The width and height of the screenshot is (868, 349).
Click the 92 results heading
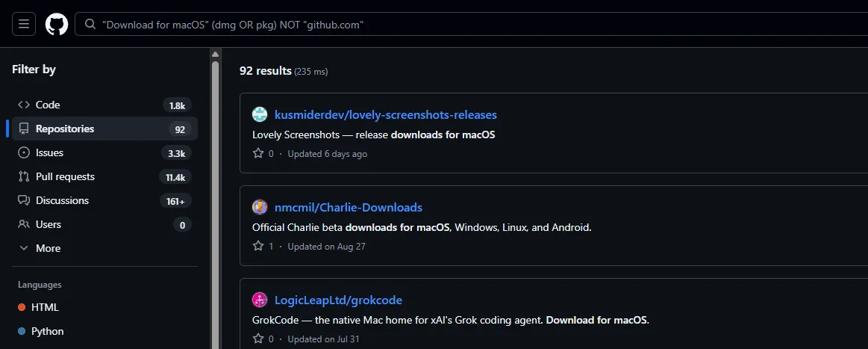pyautogui.click(x=265, y=71)
